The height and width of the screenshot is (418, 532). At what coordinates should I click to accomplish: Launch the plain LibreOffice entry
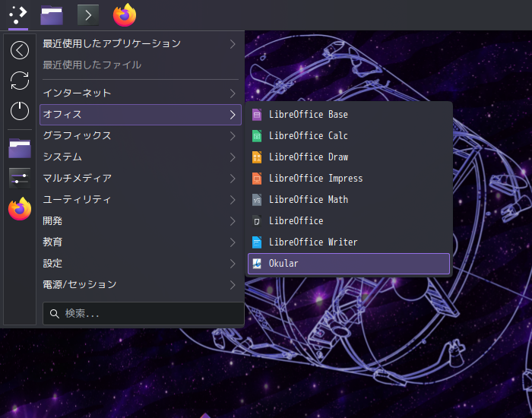point(349,221)
